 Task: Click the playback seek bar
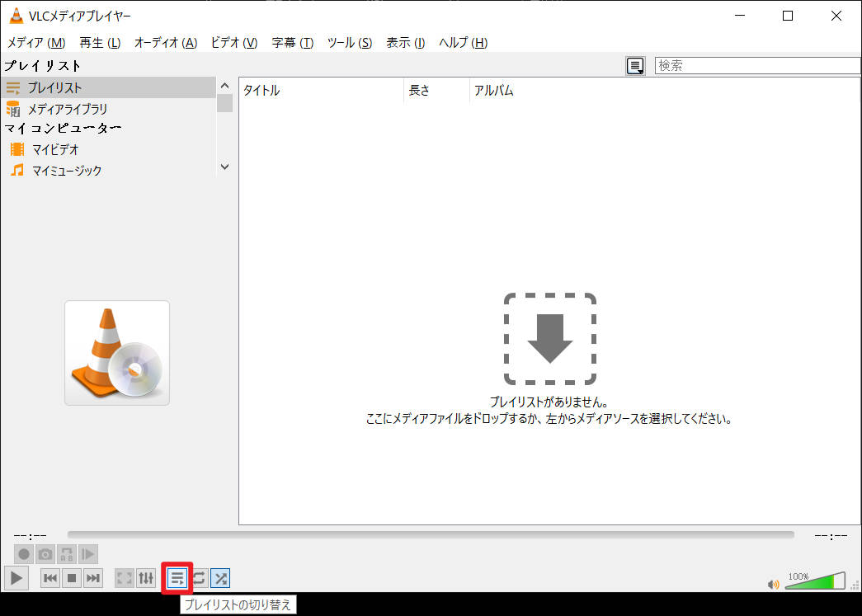[431, 534]
